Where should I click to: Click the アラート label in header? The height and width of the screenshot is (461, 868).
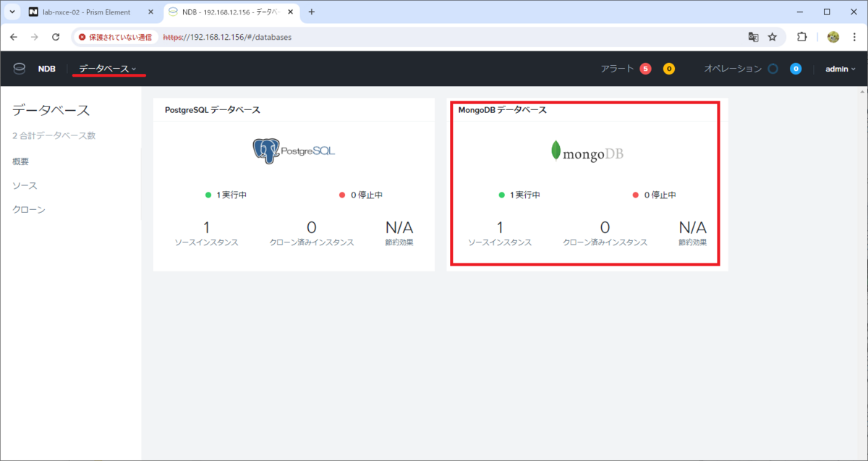pyautogui.click(x=617, y=69)
